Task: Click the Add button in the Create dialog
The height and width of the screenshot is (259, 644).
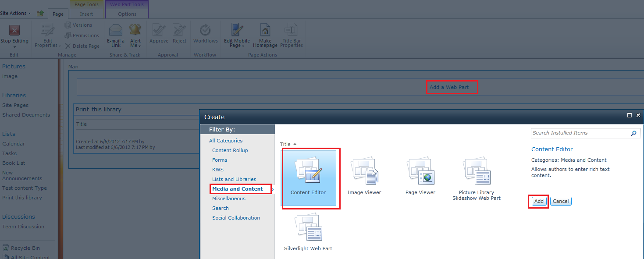Action: (x=538, y=201)
